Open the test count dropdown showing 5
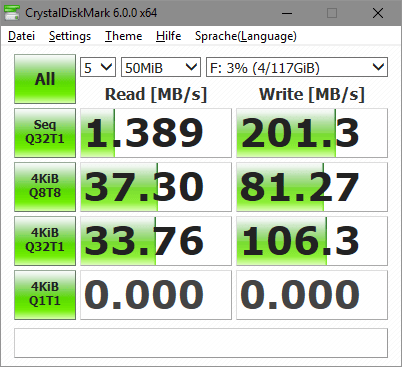This screenshot has width=405, height=372. pos(98,67)
